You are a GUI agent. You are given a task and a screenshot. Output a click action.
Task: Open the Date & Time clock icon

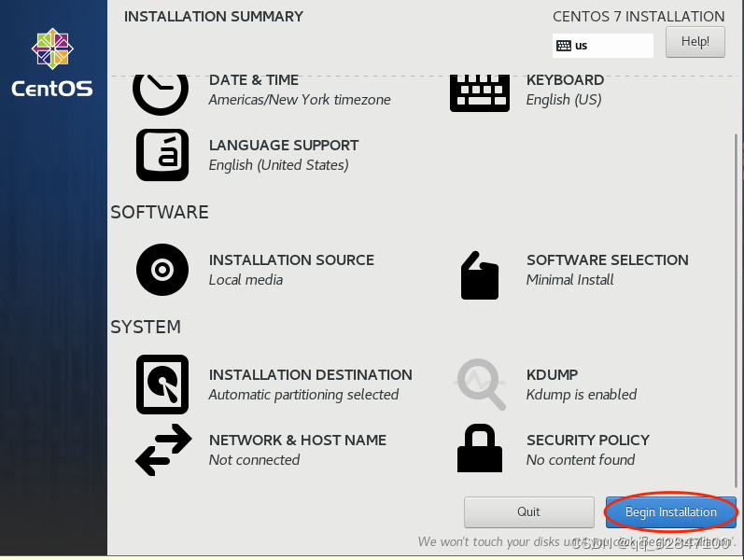[x=161, y=94]
